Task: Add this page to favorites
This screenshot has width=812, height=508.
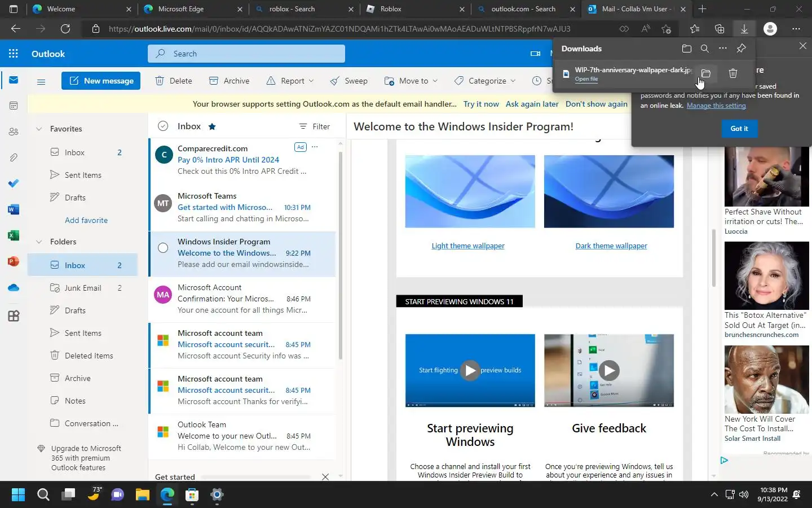Action: tap(666, 29)
